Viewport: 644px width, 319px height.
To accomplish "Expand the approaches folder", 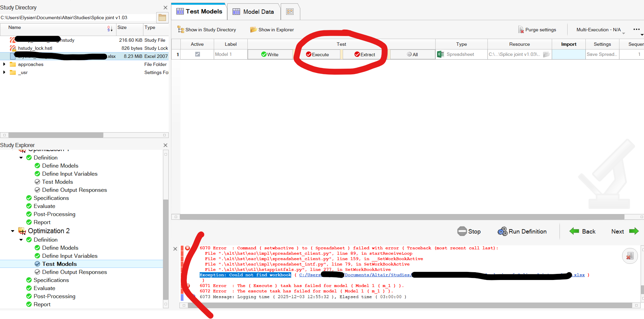I will (4, 64).
